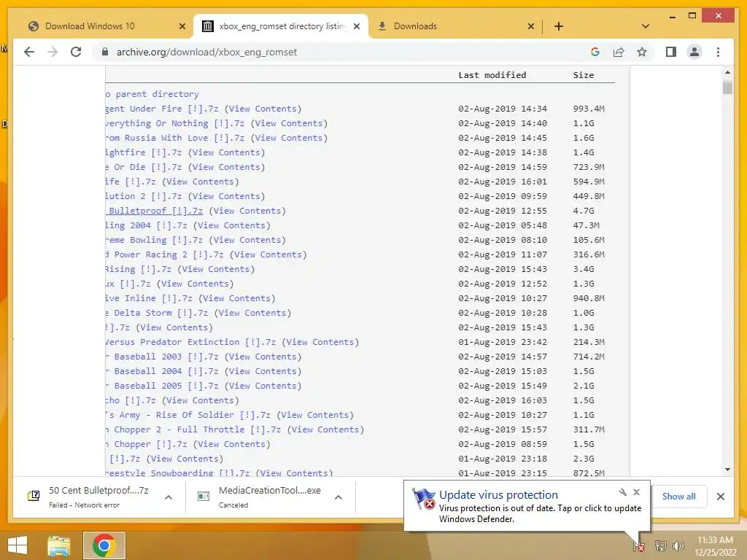Viewport: 747px width, 560px height.
Task: Click the taskbar clock showing 11:33 AM
Action: (x=715, y=545)
